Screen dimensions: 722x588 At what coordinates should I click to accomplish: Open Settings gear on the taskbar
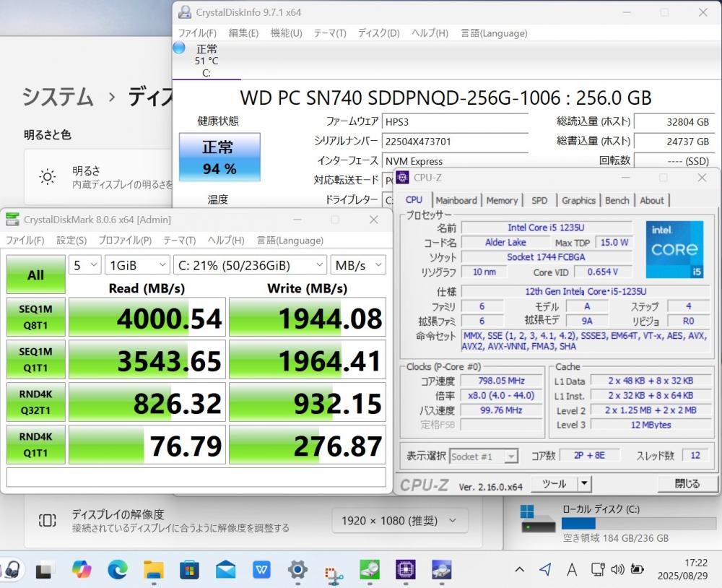coord(297,570)
